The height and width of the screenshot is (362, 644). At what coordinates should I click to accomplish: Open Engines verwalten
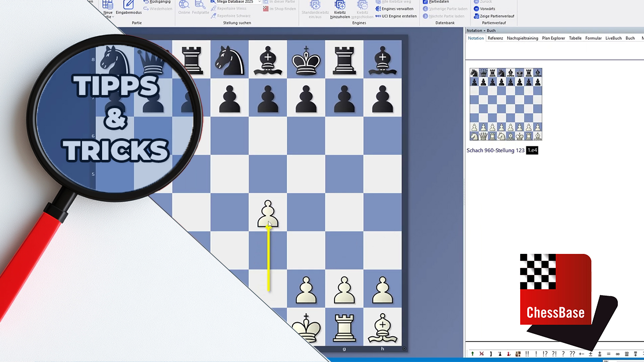(394, 9)
